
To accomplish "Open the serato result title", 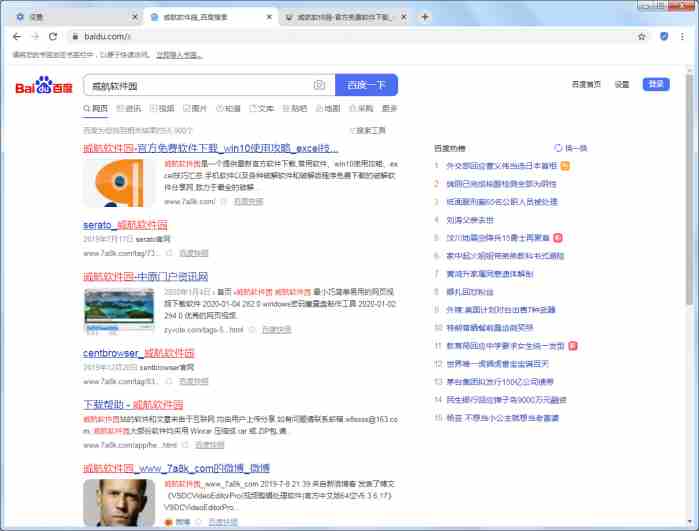I will (125, 225).
